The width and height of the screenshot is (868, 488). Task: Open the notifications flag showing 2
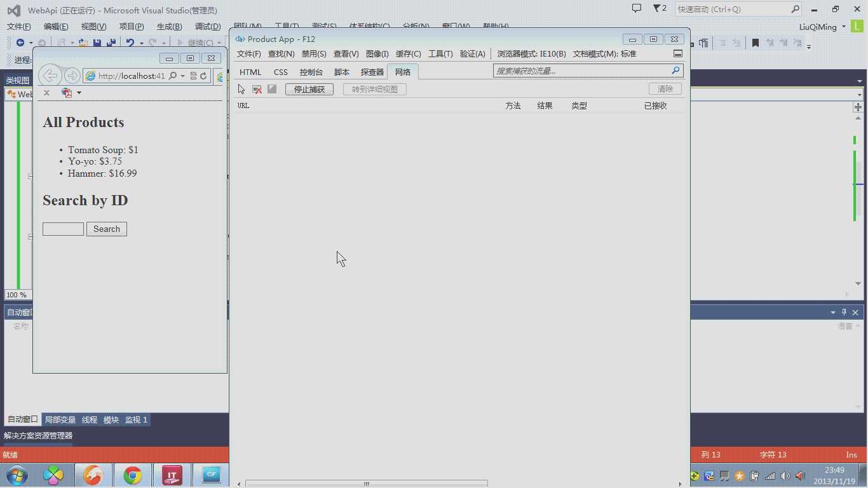[x=660, y=8]
